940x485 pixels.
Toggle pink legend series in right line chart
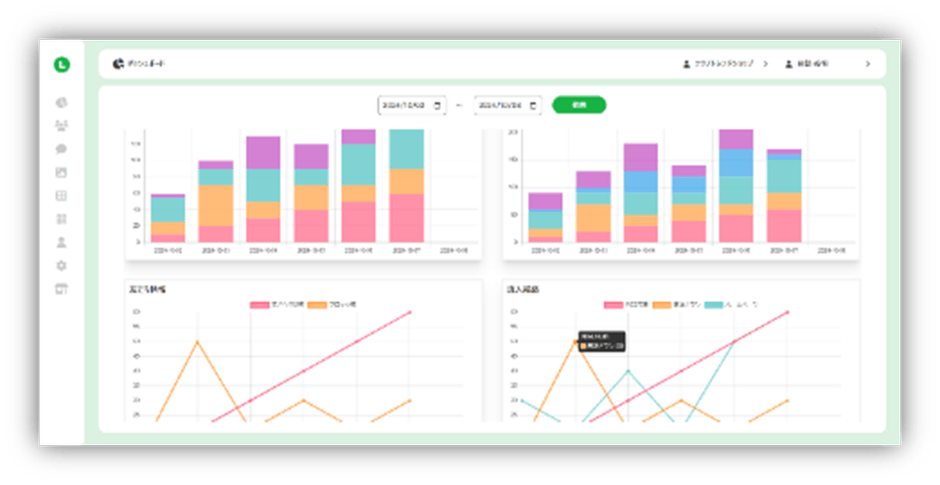click(x=615, y=304)
